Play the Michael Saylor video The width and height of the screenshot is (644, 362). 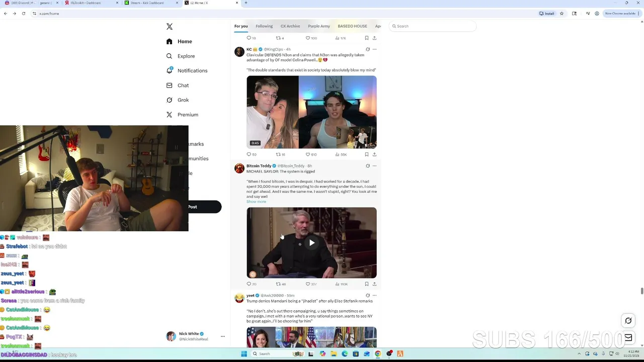tap(312, 243)
